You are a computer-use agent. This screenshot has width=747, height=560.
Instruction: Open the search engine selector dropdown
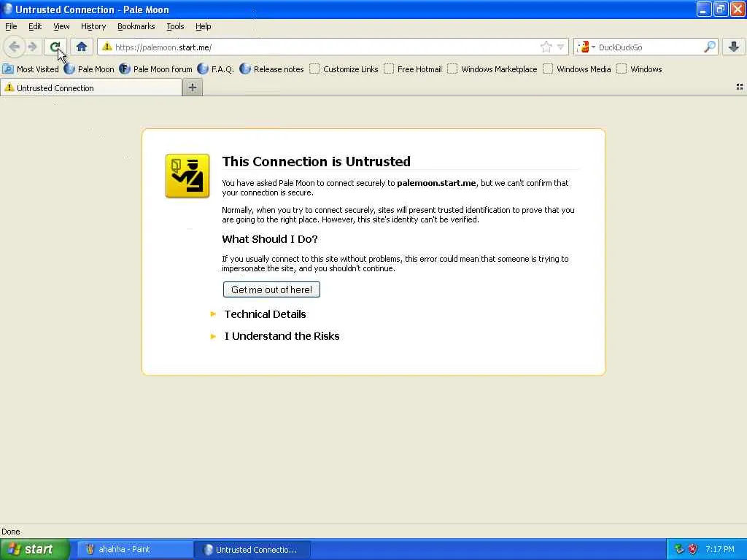(586, 47)
